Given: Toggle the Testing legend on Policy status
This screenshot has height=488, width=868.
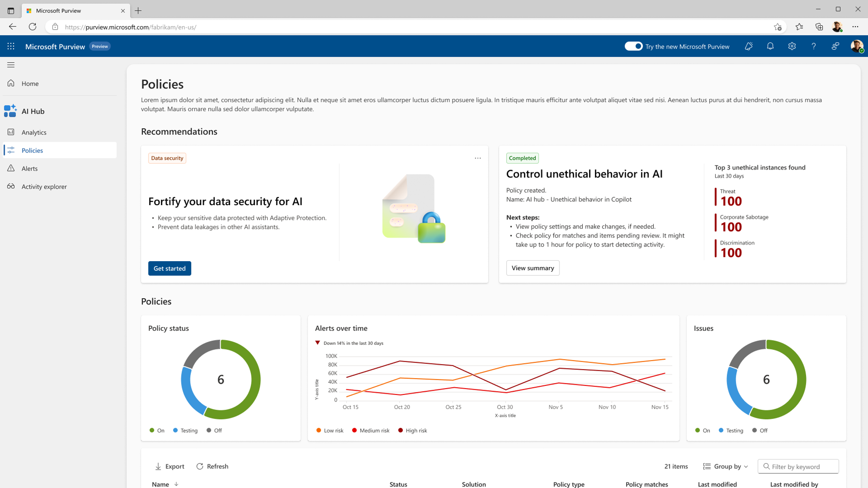Looking at the screenshot, I should coord(185,430).
